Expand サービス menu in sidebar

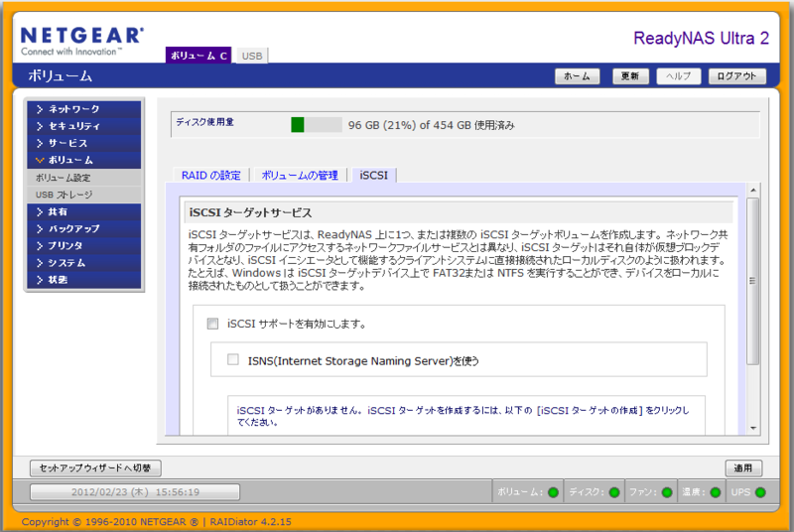coord(84,143)
